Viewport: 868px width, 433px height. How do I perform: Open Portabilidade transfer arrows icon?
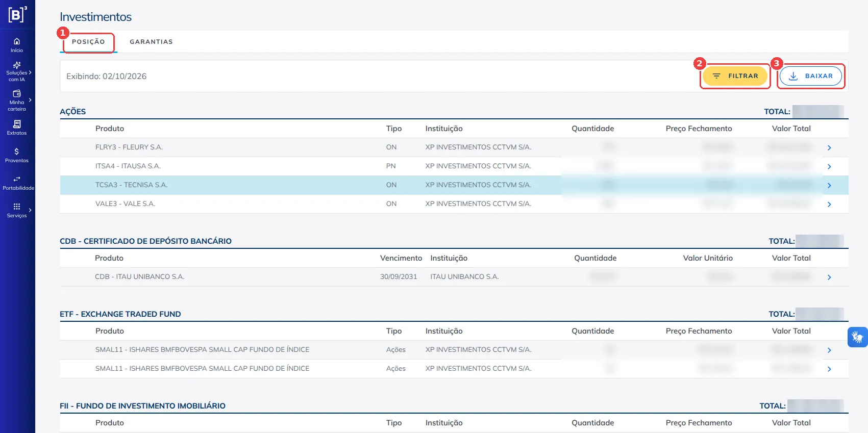(17, 179)
